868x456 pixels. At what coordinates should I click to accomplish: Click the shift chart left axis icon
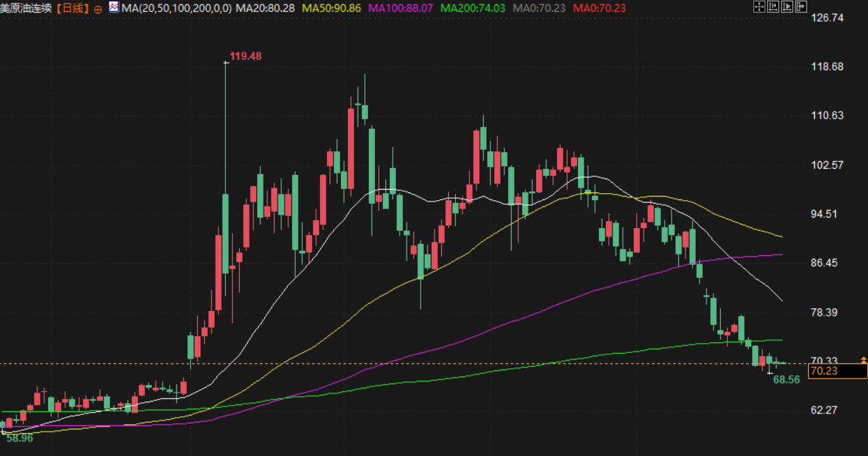(x=772, y=8)
